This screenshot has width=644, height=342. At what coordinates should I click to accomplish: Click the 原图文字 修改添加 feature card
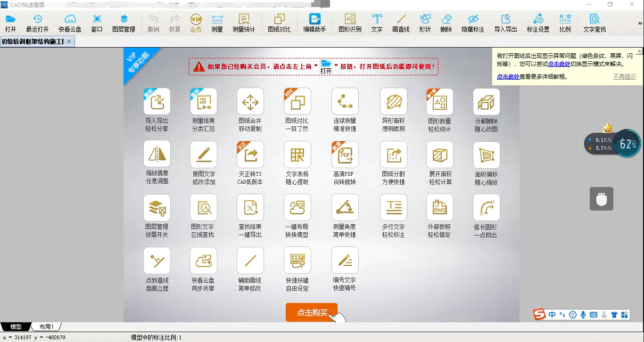tap(204, 163)
